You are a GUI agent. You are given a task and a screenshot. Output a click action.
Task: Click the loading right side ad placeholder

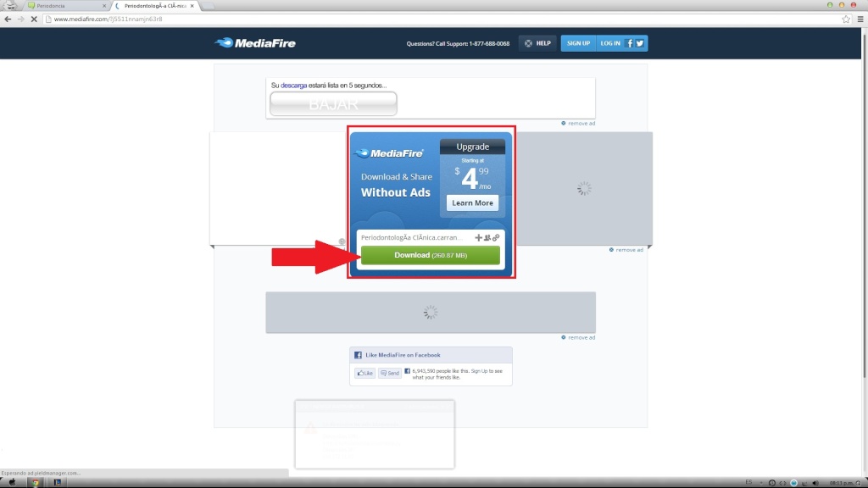coord(584,189)
